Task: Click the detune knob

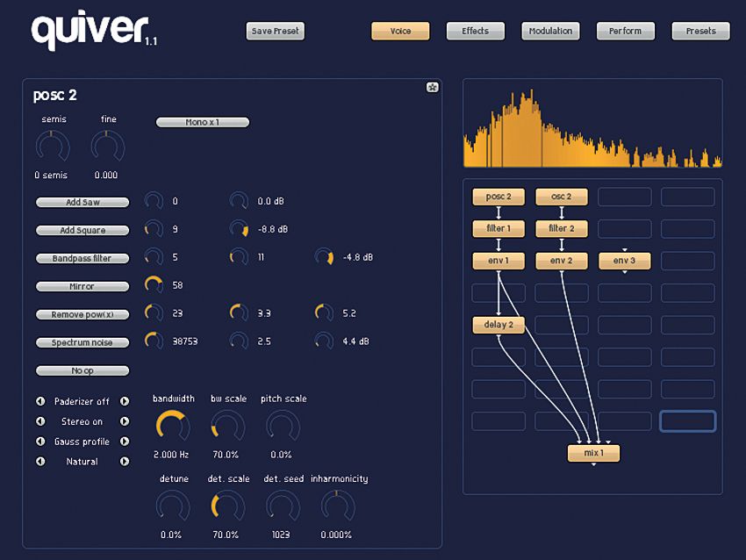Action: tap(173, 506)
